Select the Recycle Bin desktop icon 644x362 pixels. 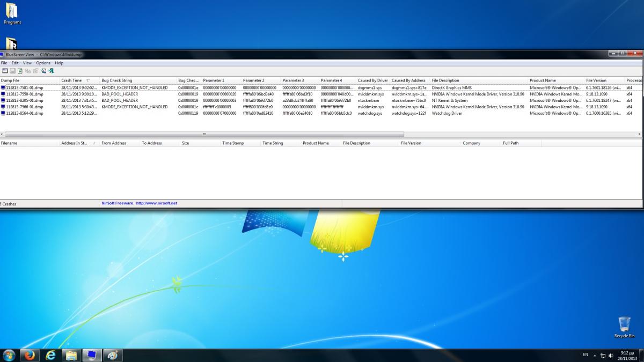tap(624, 327)
